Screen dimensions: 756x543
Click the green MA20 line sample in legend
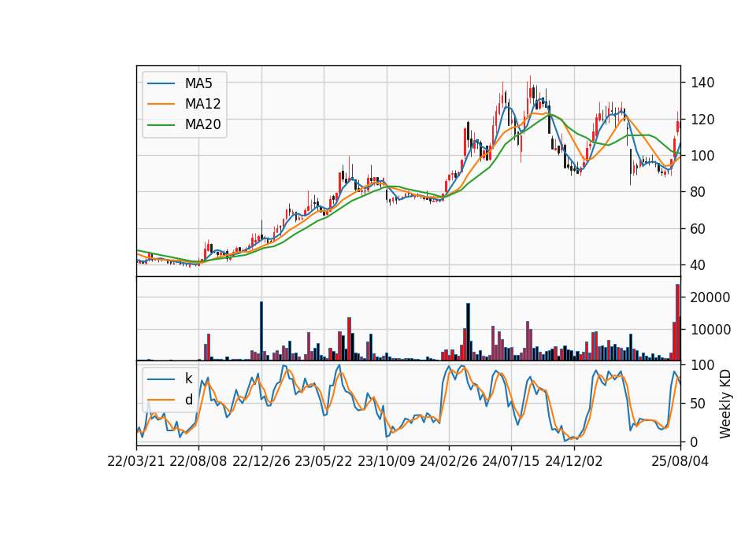161,125
